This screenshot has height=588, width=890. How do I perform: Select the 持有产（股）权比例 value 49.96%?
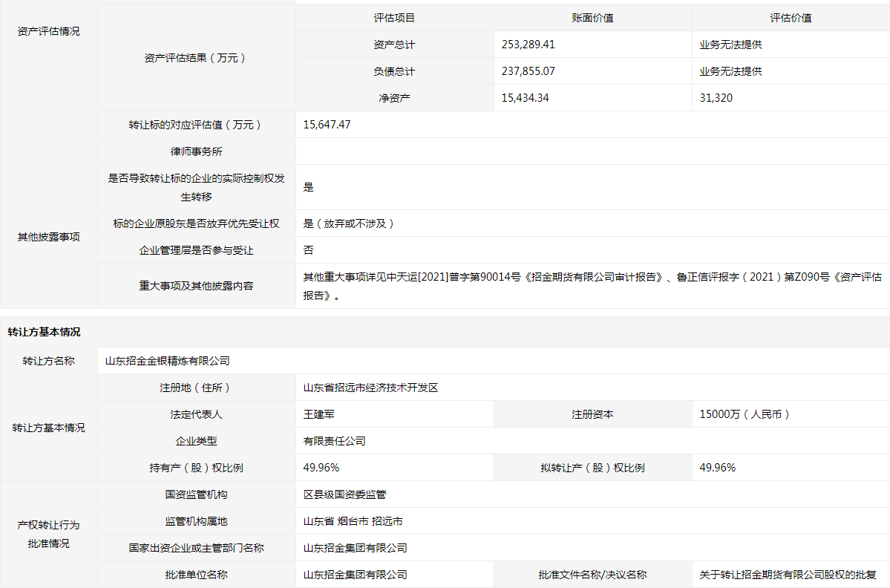click(x=321, y=467)
